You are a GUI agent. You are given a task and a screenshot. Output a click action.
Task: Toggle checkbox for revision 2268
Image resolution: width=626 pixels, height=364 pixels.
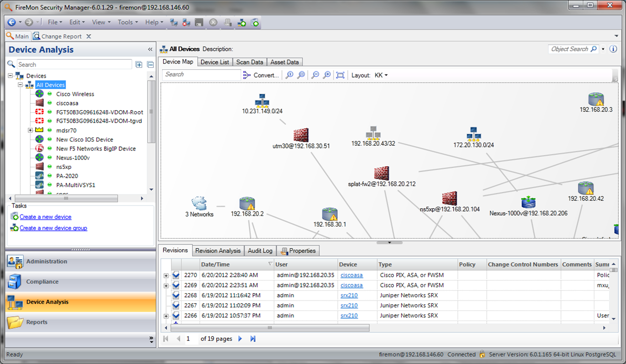(x=176, y=295)
